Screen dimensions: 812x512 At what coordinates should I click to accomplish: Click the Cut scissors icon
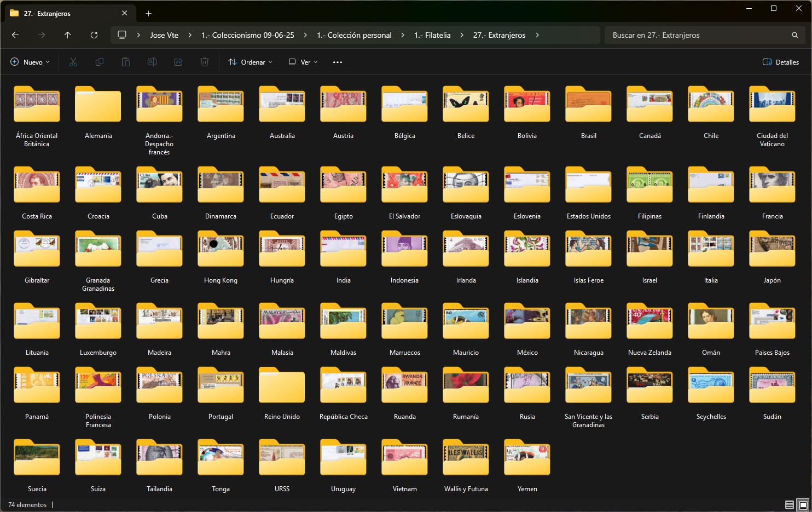coord(73,62)
